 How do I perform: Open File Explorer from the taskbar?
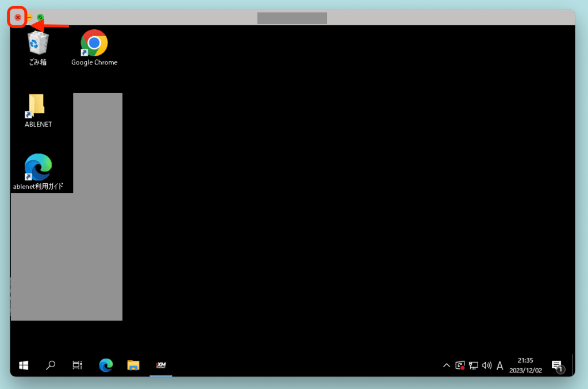(x=133, y=365)
